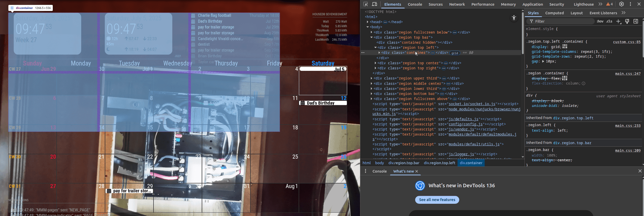Click the Chrome DevTools logo in What's new

click(420, 186)
